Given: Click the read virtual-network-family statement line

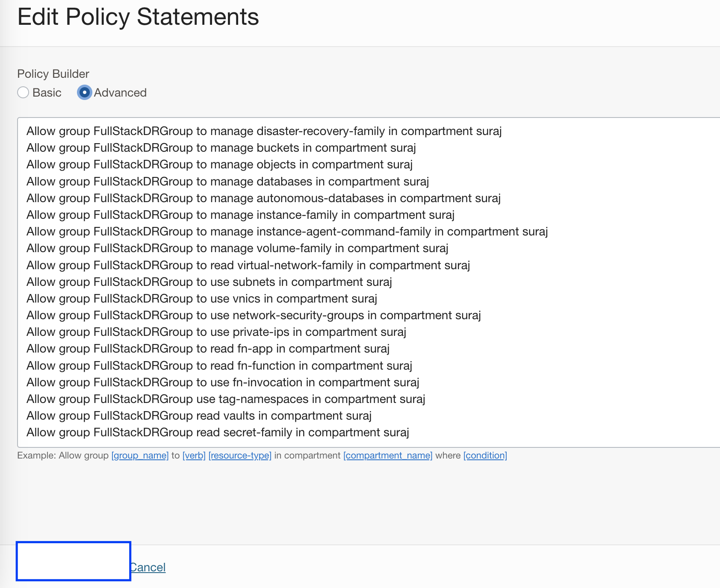Looking at the screenshot, I should (248, 265).
